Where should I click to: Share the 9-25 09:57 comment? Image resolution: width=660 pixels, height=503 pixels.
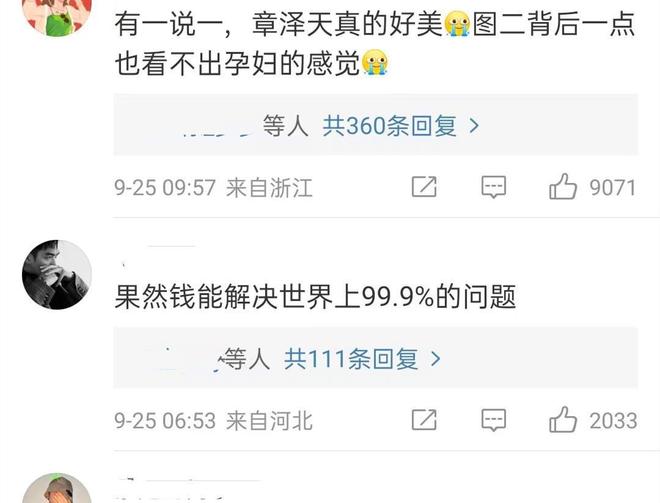(424, 187)
